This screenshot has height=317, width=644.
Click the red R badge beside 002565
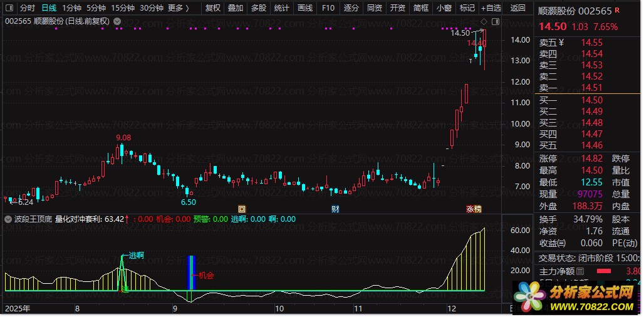(617, 9)
